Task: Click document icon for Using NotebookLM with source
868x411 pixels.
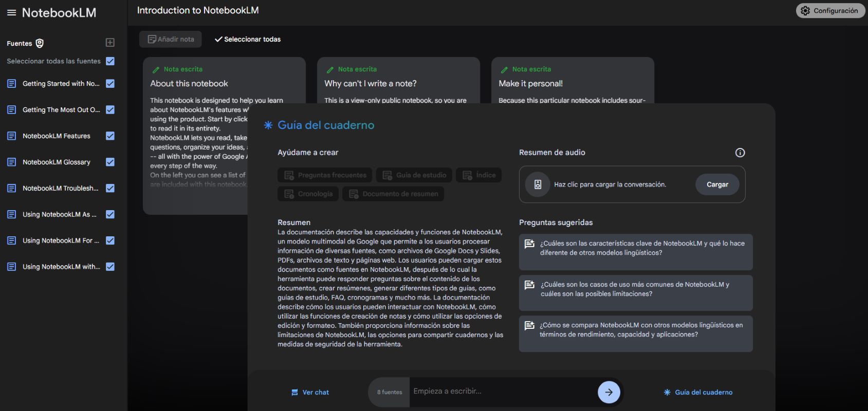Action: pos(11,267)
